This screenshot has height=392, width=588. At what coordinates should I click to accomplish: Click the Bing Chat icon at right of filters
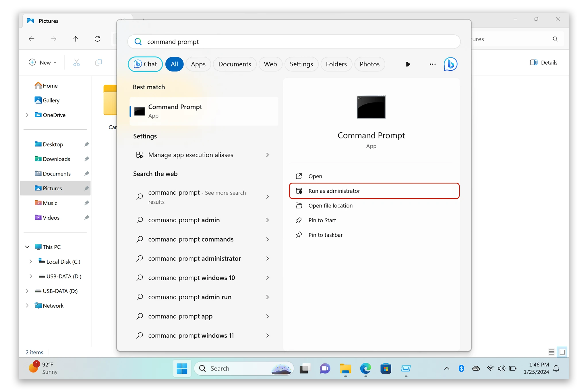[x=450, y=64]
